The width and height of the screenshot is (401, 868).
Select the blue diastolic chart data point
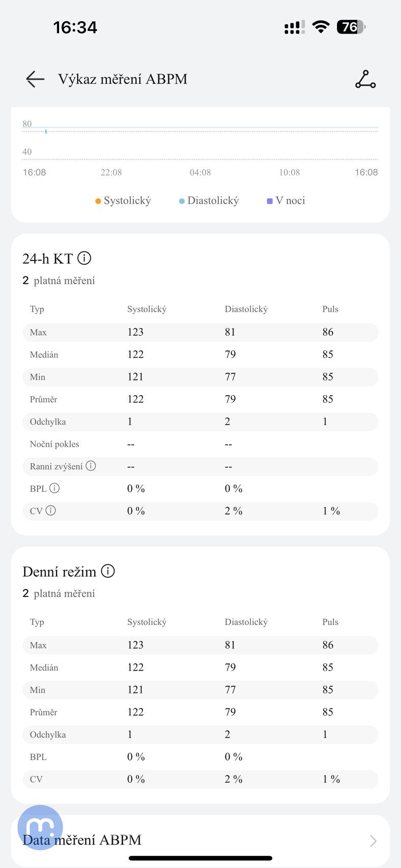click(46, 132)
